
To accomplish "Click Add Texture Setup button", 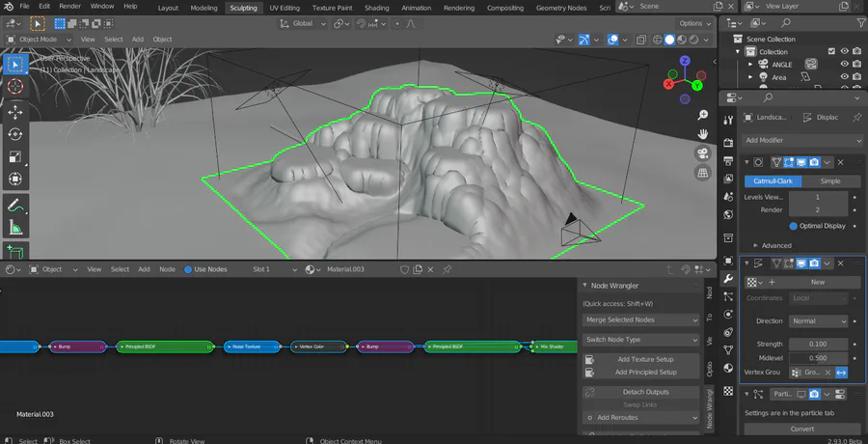I will (641, 359).
